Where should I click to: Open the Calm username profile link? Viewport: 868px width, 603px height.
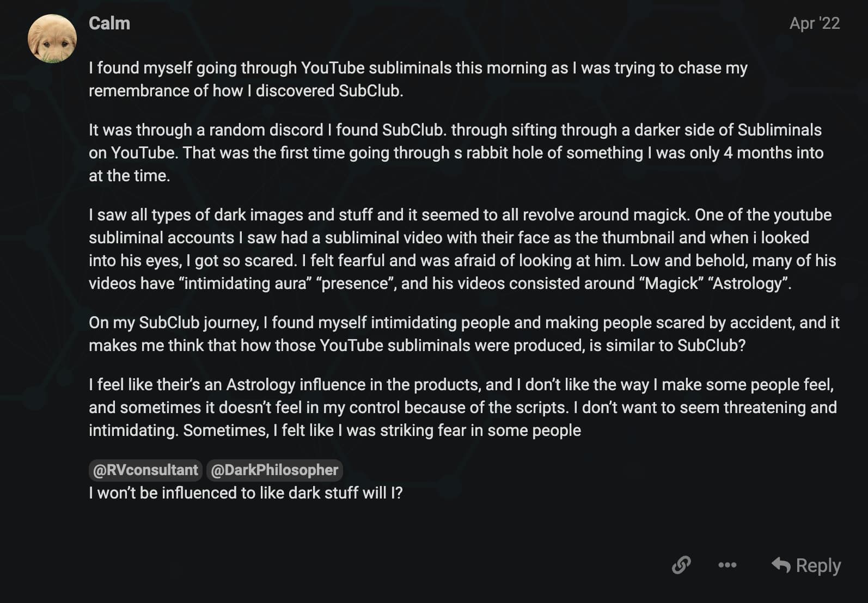coord(109,23)
